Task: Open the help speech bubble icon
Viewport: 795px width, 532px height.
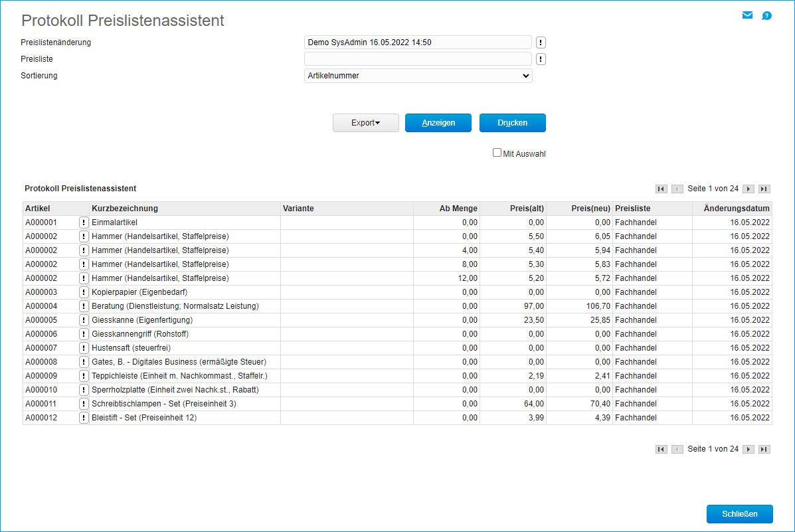Action: click(x=766, y=16)
